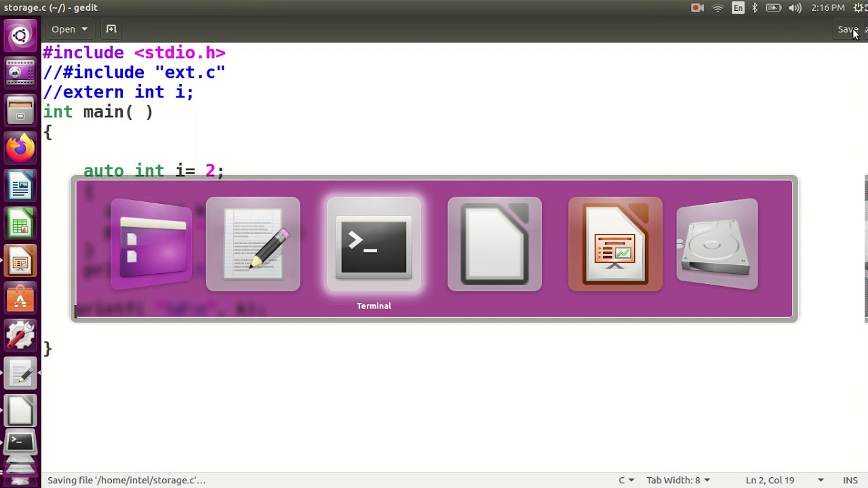Open LibreOffice Calc from dock
This screenshot has width=868, height=488.
pyautogui.click(x=20, y=224)
